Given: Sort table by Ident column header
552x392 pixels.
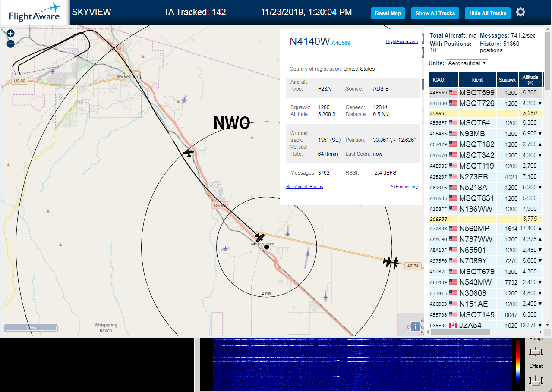Looking at the screenshot, I should coord(477,79).
